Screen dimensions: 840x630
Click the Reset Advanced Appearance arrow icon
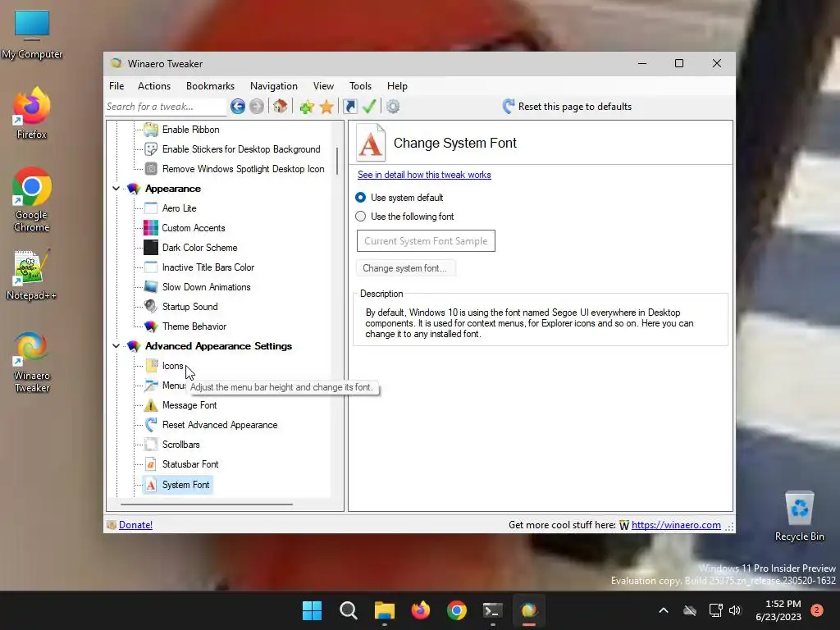(151, 425)
